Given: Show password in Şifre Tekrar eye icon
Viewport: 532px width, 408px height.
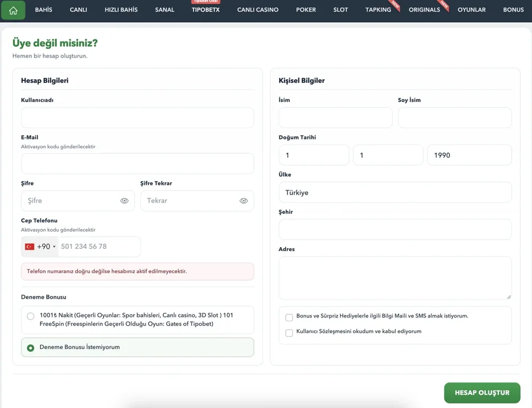Looking at the screenshot, I should 244,201.
